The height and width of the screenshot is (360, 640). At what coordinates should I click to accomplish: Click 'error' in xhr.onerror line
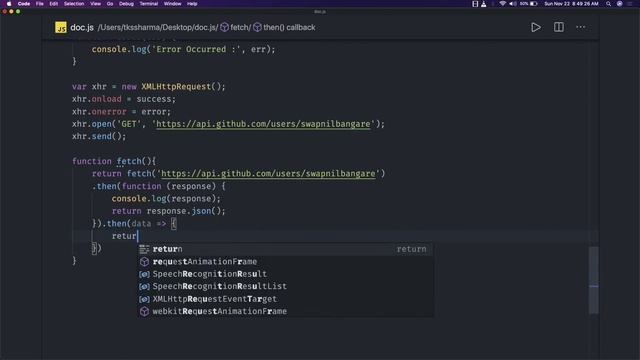(x=153, y=111)
